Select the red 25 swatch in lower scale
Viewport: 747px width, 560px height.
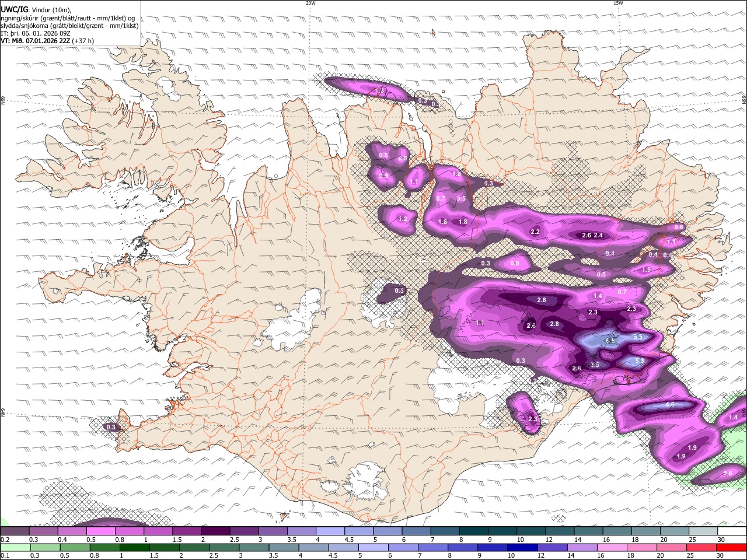700,548
